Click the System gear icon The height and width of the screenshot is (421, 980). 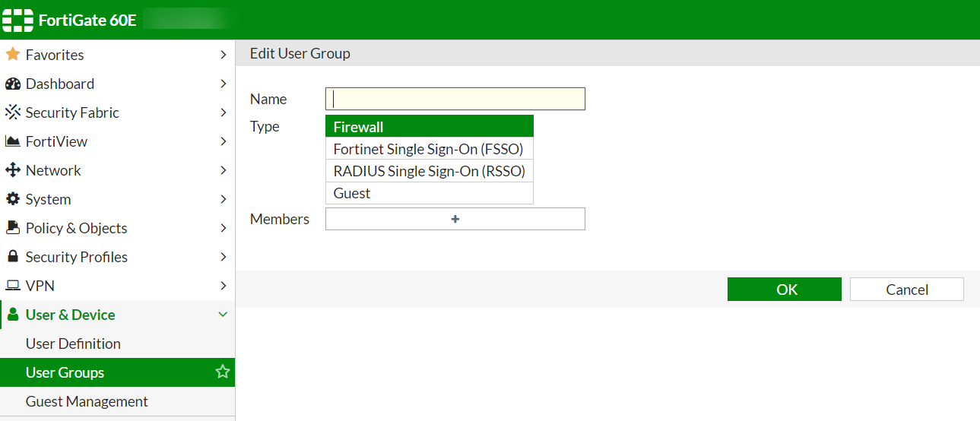(12, 199)
